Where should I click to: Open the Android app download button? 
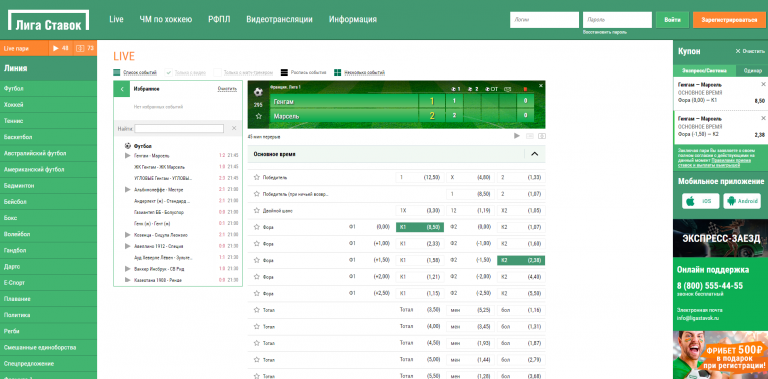[742, 201]
